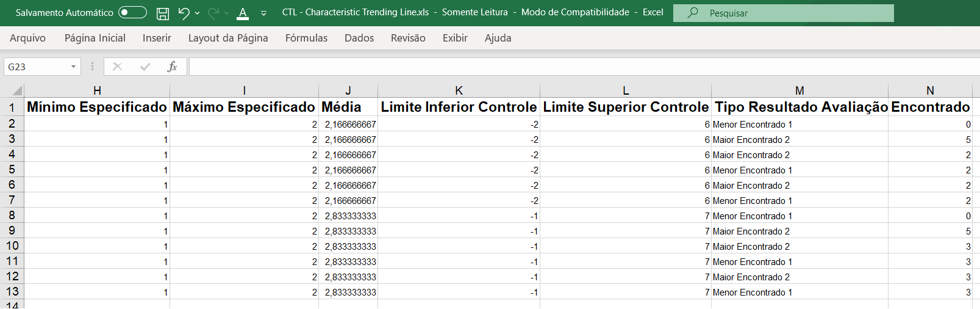Click Tipo Resultado Avaliação header cell
The height and width of the screenshot is (309, 980).
799,107
